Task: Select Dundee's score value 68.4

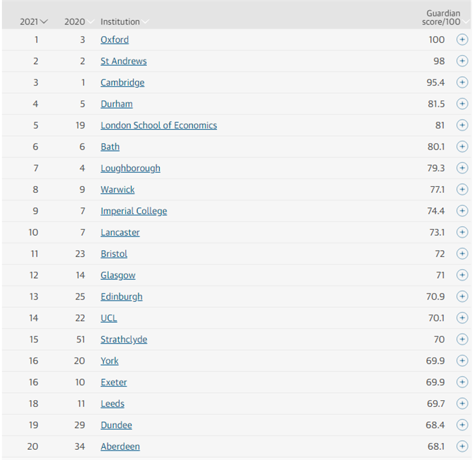Action: click(435, 425)
